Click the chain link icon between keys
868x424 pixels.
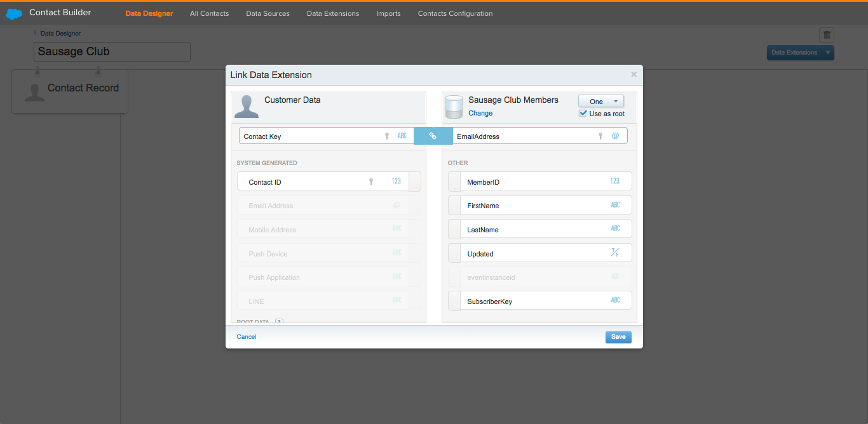tap(433, 136)
